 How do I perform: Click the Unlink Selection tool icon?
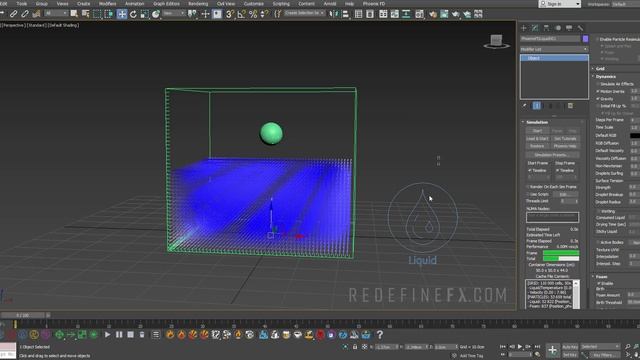(x=25, y=14)
